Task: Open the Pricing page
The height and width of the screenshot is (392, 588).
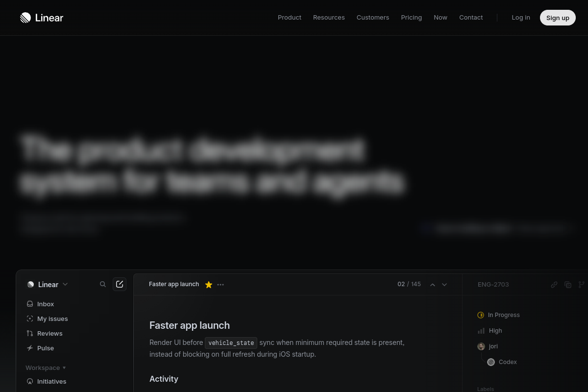Action: point(412,17)
